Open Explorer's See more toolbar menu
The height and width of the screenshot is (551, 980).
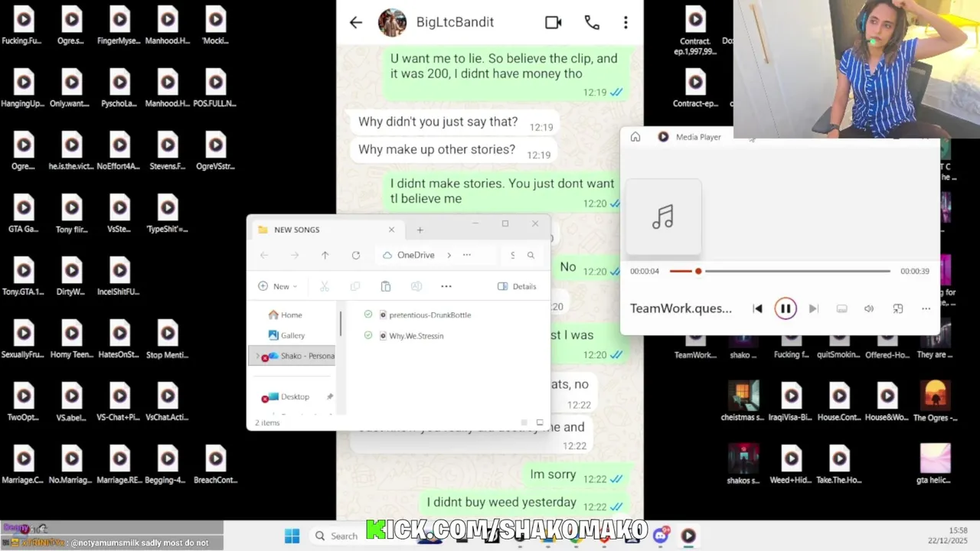(446, 286)
